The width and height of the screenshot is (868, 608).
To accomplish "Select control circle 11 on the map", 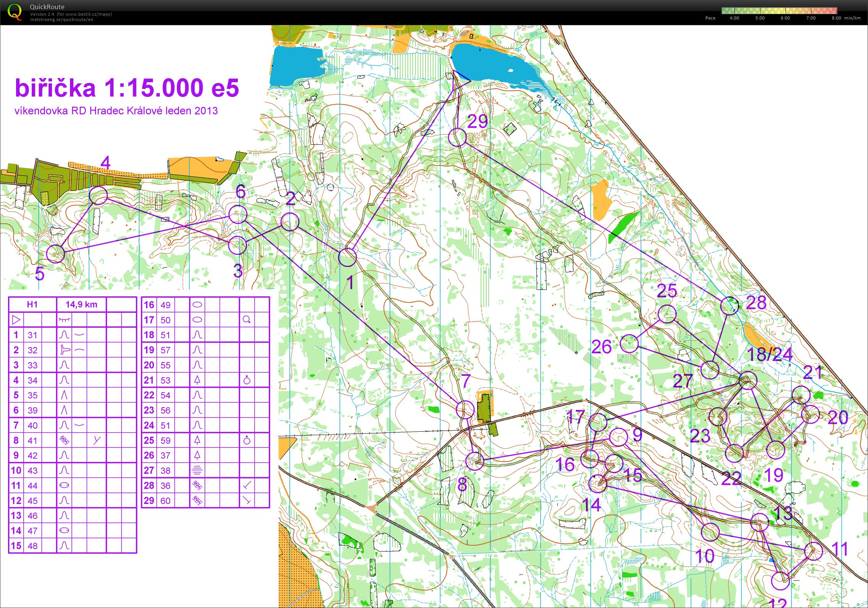I will coord(813,551).
